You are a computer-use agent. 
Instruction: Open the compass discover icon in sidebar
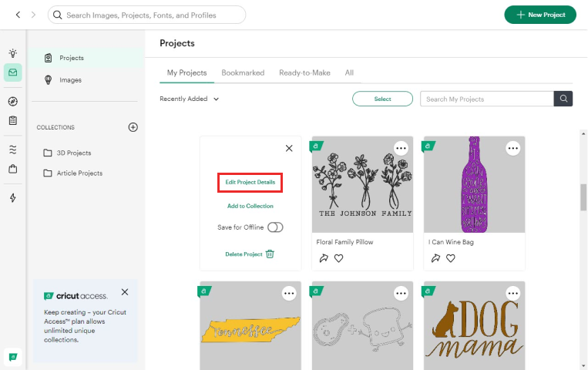[x=12, y=102]
